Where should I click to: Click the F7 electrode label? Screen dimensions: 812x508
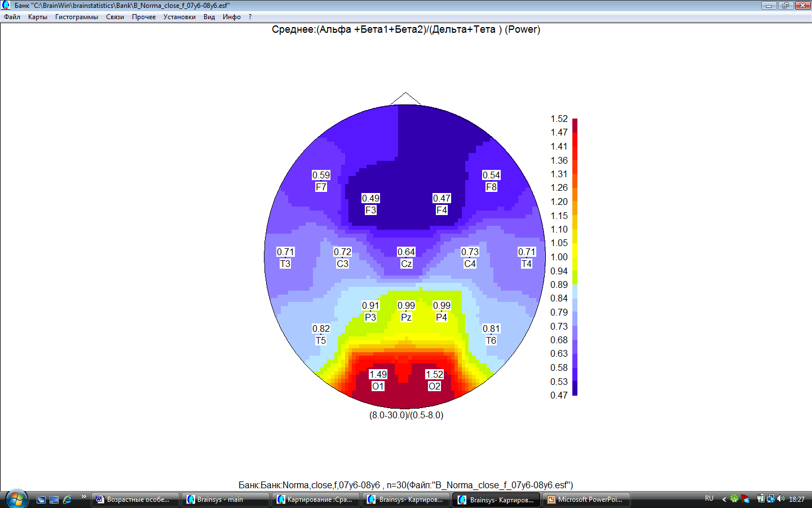(321, 187)
